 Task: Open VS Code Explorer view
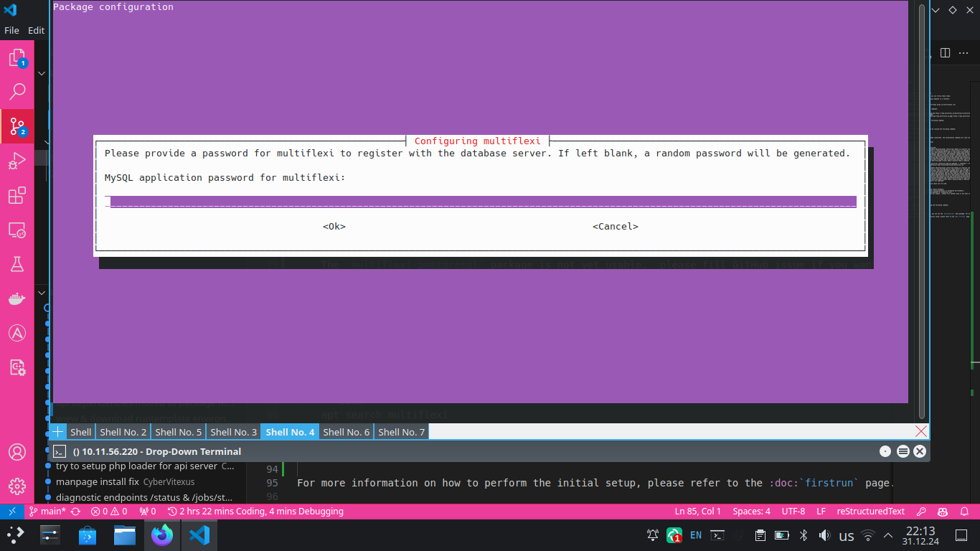click(x=17, y=58)
